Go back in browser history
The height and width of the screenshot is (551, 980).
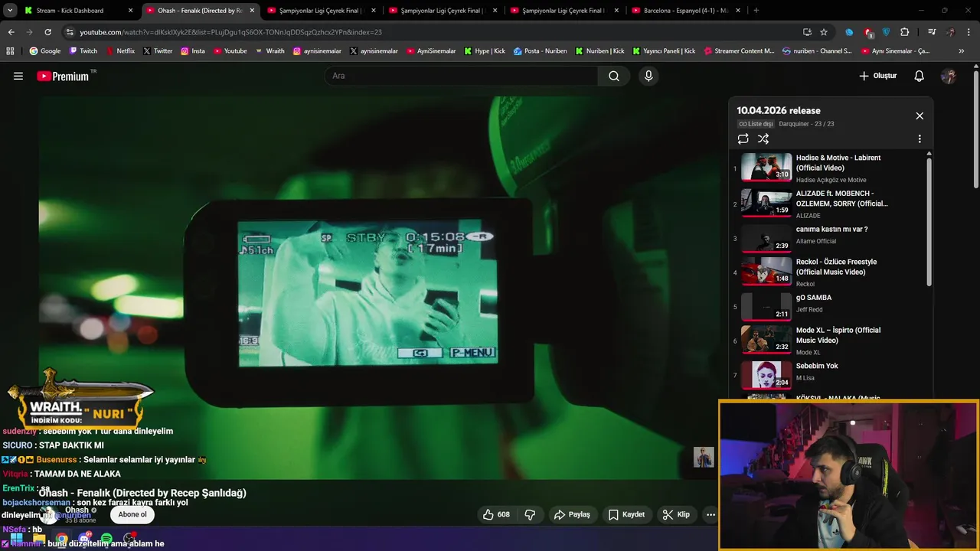pyautogui.click(x=11, y=32)
